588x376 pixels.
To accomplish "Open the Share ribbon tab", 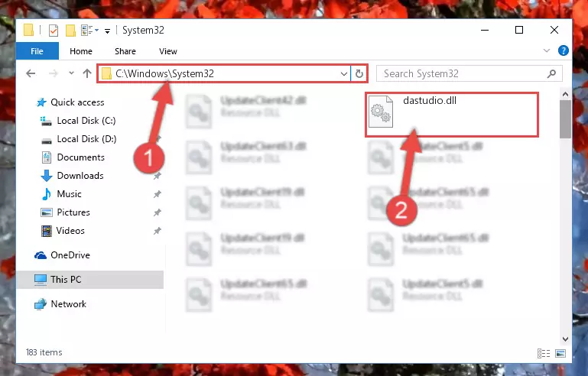I will tap(125, 51).
